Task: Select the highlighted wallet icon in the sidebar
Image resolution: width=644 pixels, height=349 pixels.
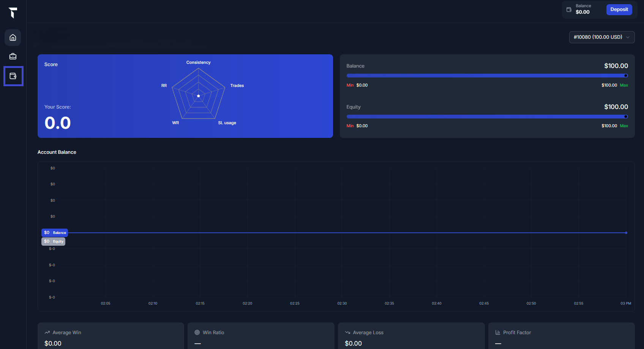Action: [x=13, y=76]
